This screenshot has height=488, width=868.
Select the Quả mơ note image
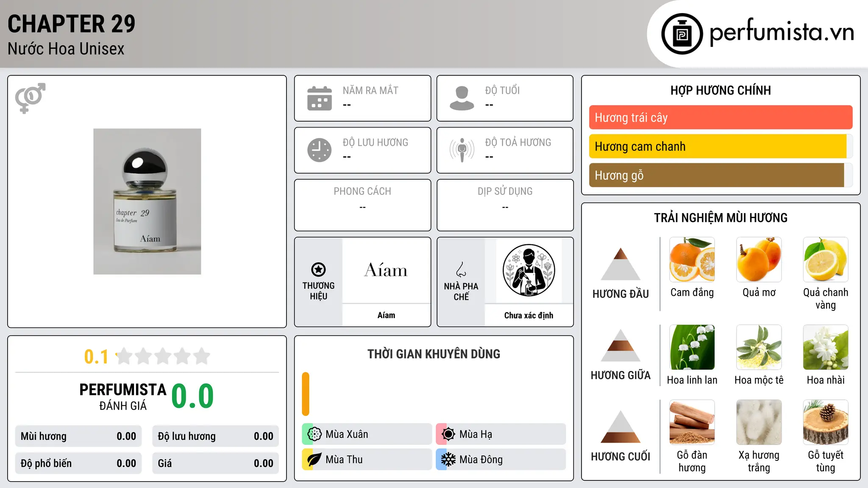(x=759, y=260)
